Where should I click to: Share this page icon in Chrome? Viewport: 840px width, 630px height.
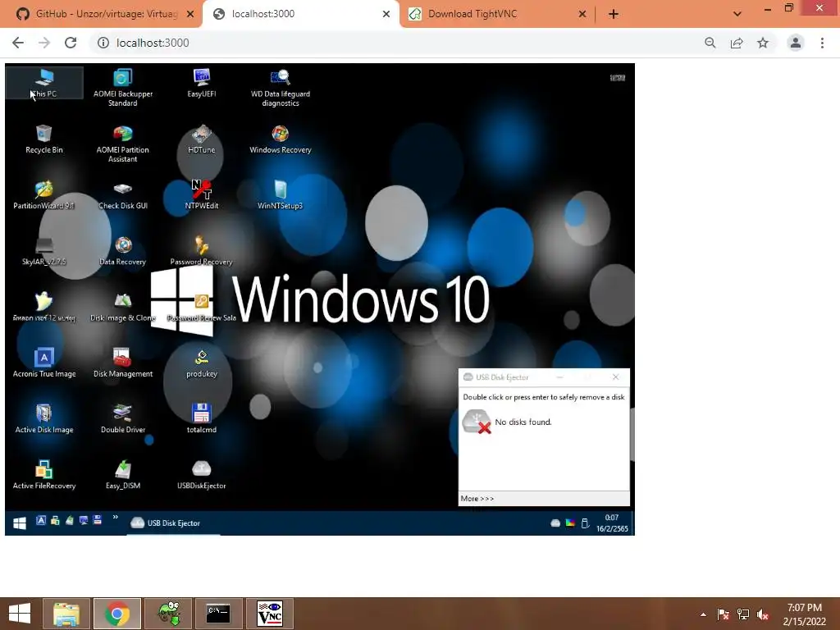[x=737, y=43]
